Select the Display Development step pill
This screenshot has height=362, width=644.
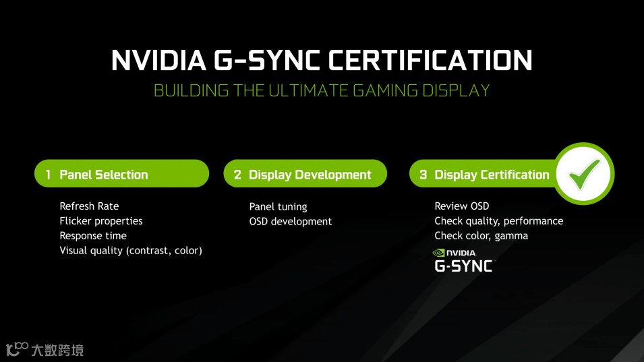tap(305, 174)
